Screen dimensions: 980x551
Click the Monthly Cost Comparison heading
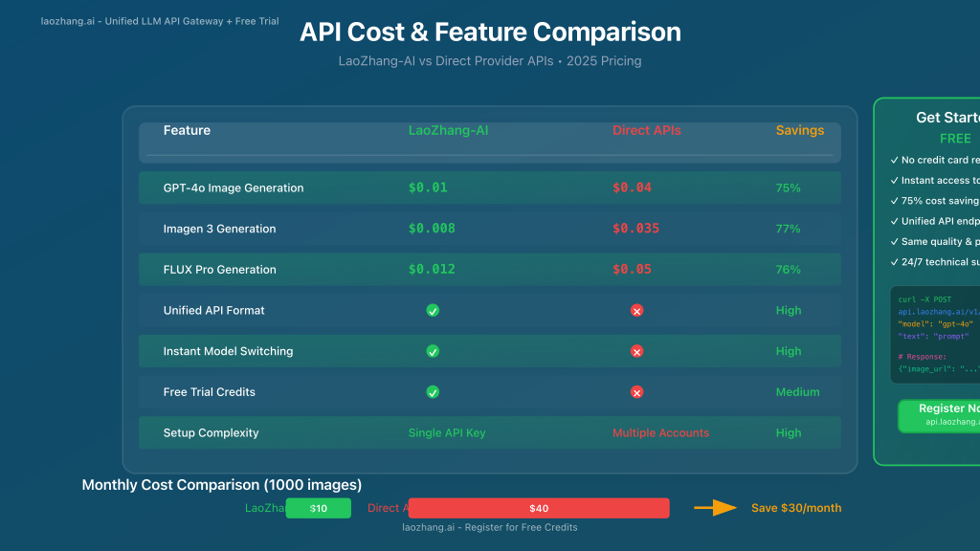pos(222,485)
